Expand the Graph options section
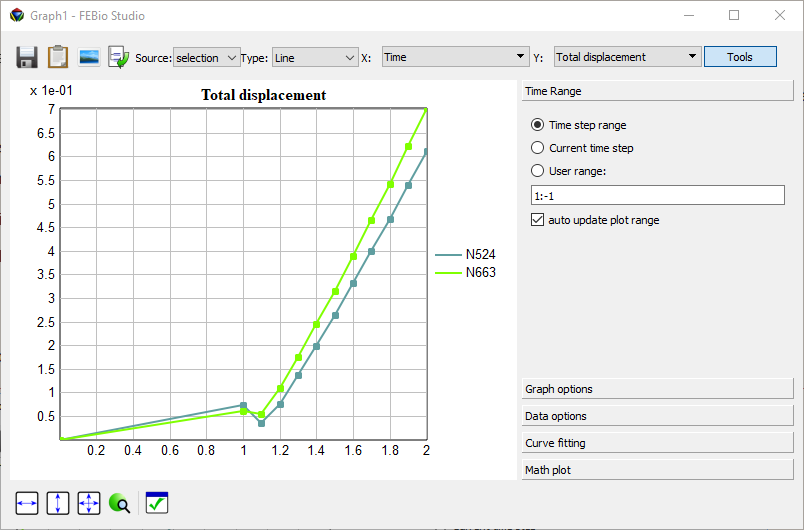The image size is (804, 530). coord(657,389)
